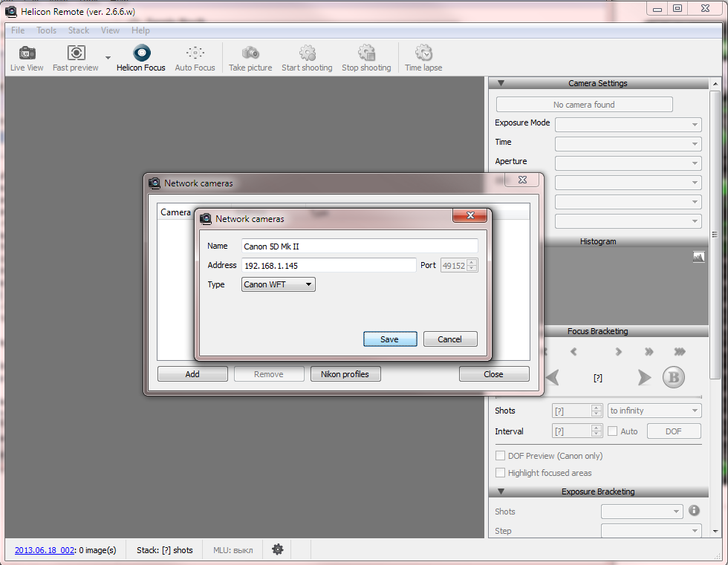
Task: Click the Nikon profiles button
Action: coord(345,374)
